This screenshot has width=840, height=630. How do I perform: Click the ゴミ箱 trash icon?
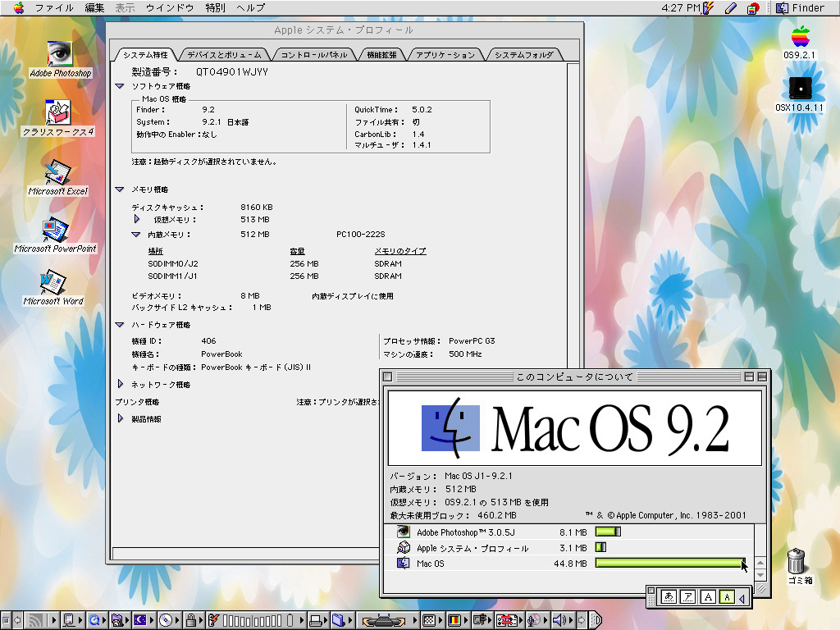coord(797,561)
